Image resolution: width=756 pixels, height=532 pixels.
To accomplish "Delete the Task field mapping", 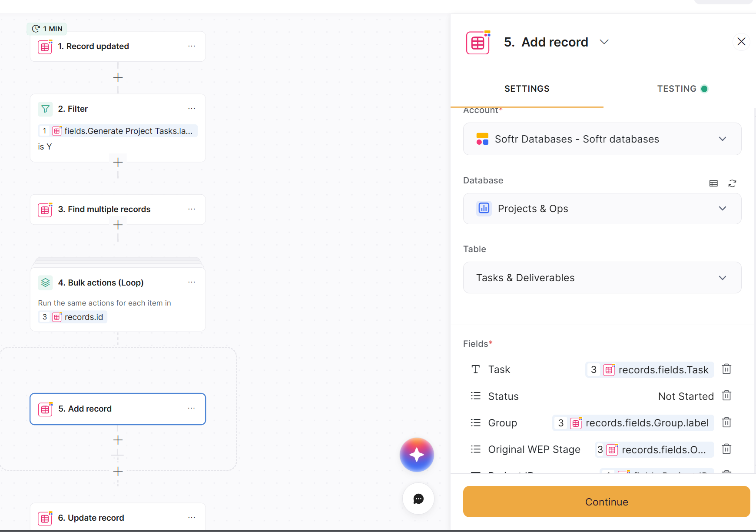I will click(726, 369).
